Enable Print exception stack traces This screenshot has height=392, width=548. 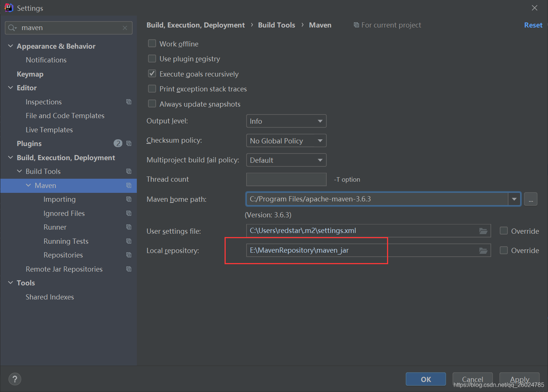point(152,89)
